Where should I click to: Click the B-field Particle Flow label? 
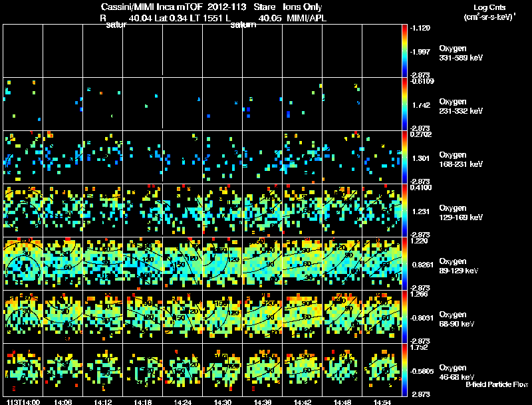pos(497,384)
